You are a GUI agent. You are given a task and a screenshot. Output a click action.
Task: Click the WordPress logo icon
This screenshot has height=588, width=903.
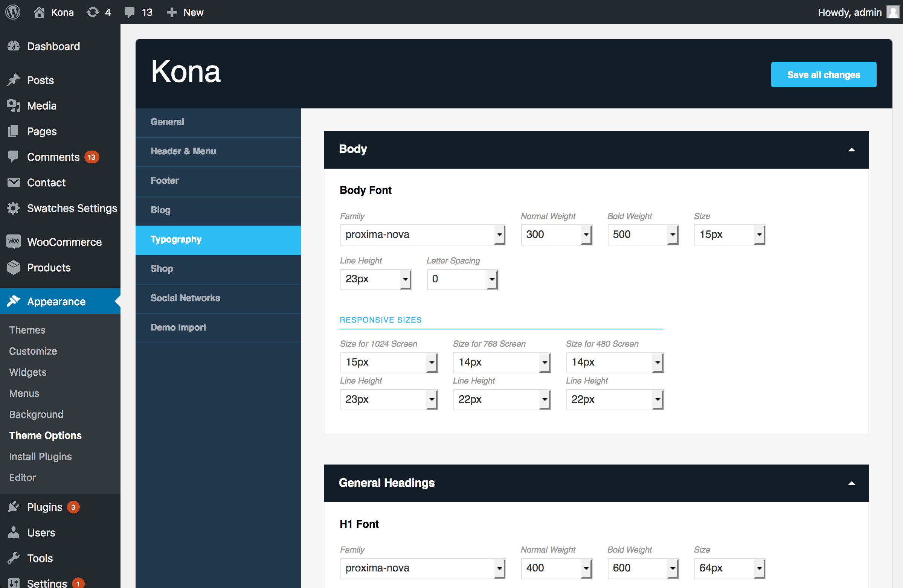point(13,12)
